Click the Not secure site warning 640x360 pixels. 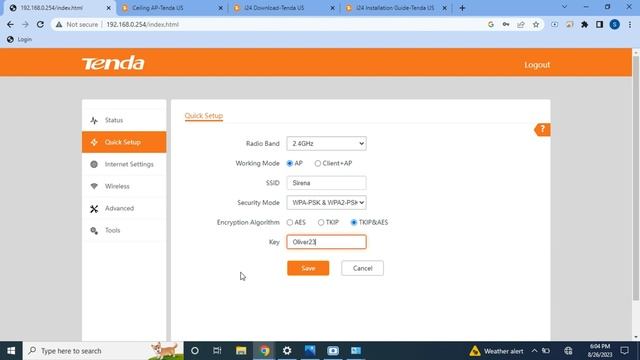(77, 24)
